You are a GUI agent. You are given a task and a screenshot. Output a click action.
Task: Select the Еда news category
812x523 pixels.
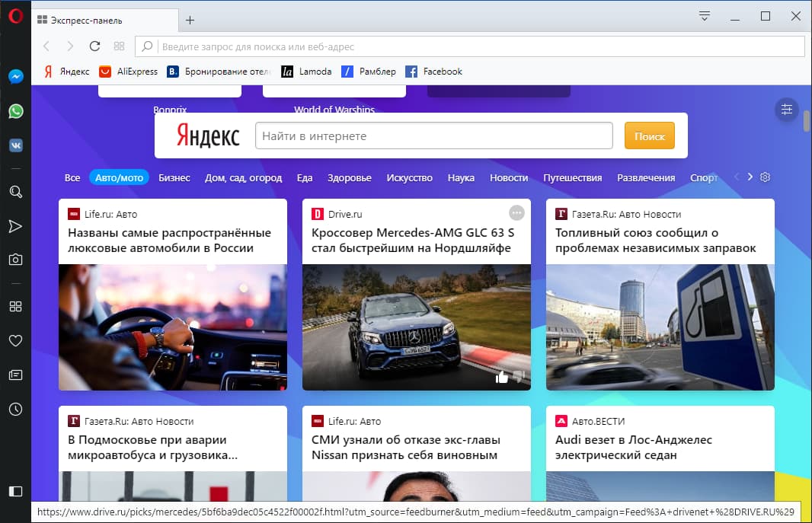tap(305, 177)
